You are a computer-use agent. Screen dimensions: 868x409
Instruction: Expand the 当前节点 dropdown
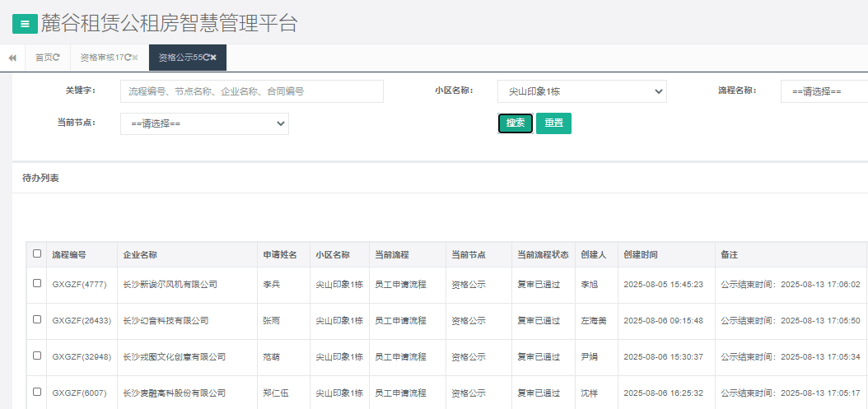204,123
